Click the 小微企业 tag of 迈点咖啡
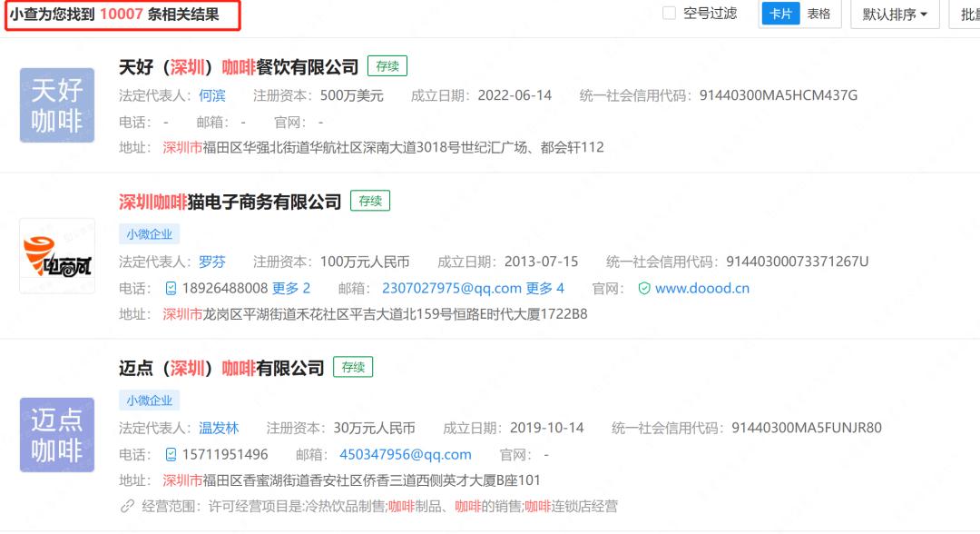 coord(148,400)
